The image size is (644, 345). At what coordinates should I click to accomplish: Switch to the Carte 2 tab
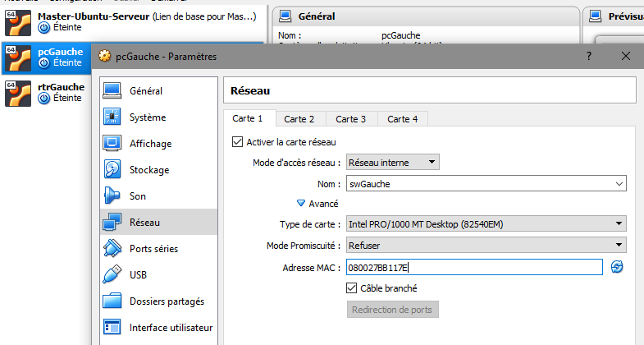click(x=299, y=119)
